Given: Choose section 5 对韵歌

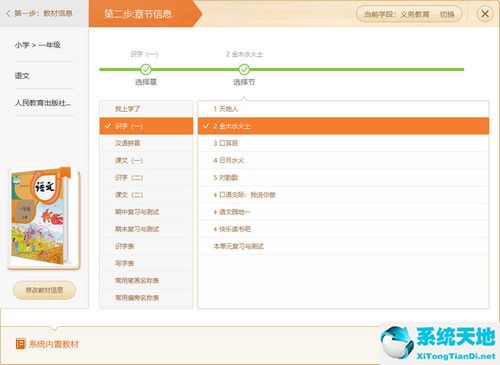Looking at the screenshot, I should click(343, 178).
